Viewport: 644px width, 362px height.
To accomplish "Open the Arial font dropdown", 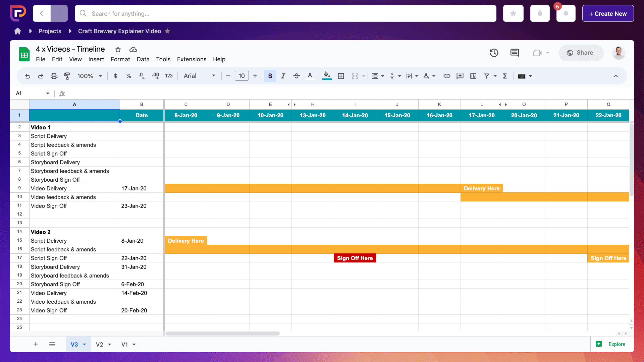I will point(199,76).
